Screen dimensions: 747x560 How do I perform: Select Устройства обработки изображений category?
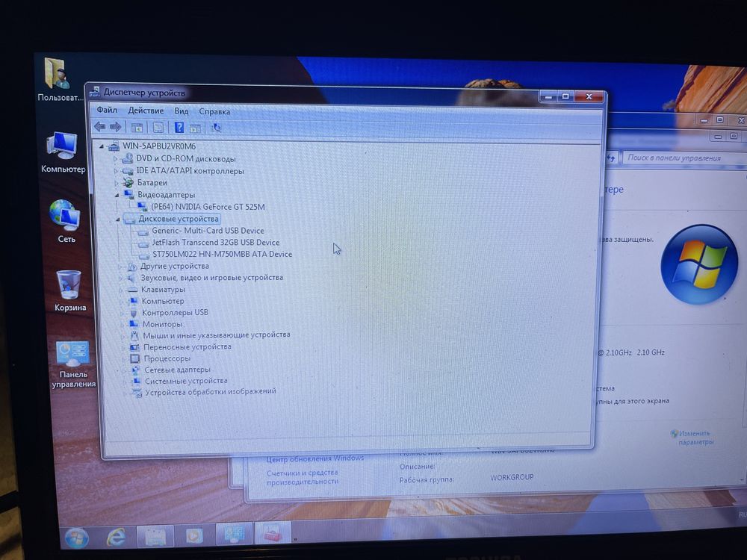211,391
